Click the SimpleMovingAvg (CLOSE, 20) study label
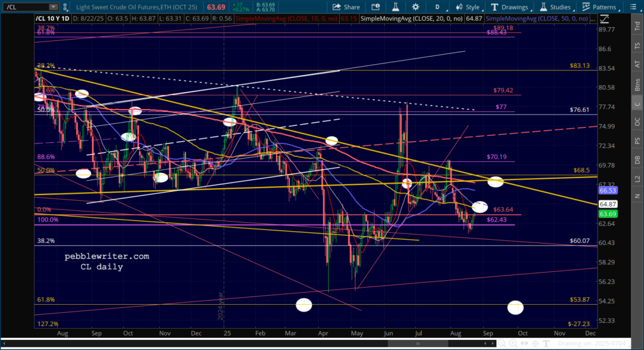 (x=412, y=19)
